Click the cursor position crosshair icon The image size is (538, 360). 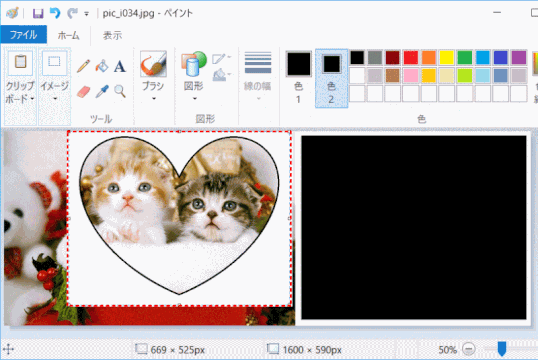coord(9,349)
